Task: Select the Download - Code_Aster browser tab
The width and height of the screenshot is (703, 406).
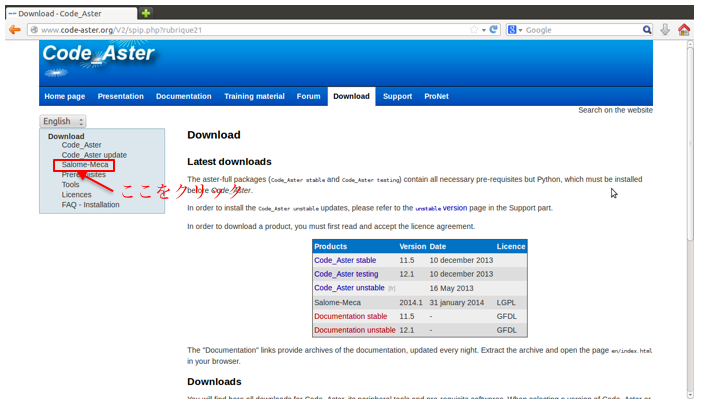Action: [x=72, y=13]
